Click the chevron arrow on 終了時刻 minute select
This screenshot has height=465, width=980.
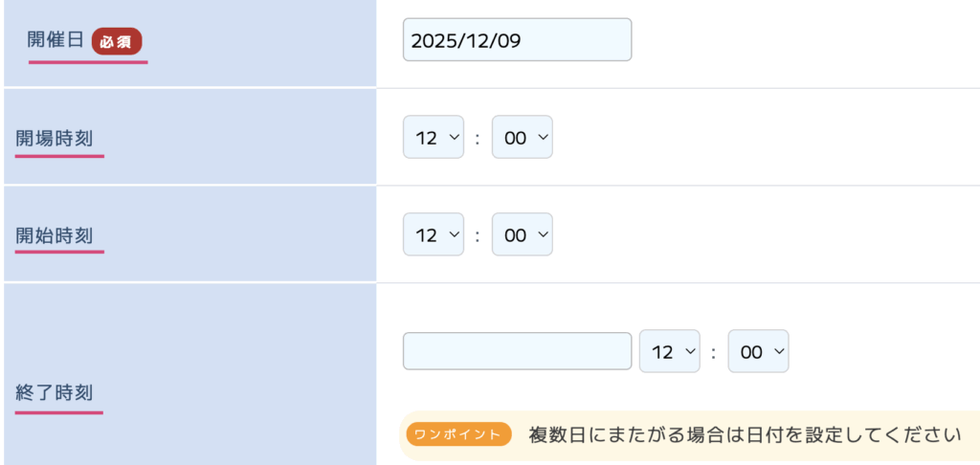point(779,351)
